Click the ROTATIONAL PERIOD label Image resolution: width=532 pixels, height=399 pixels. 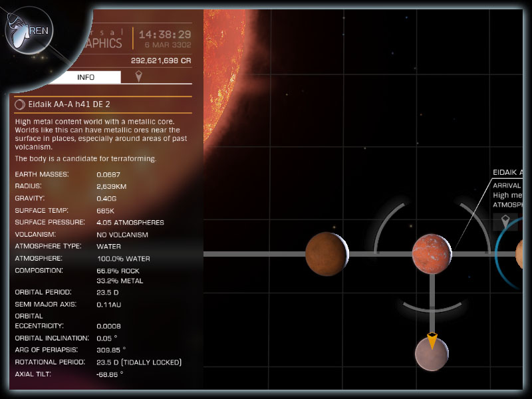[x=51, y=362]
